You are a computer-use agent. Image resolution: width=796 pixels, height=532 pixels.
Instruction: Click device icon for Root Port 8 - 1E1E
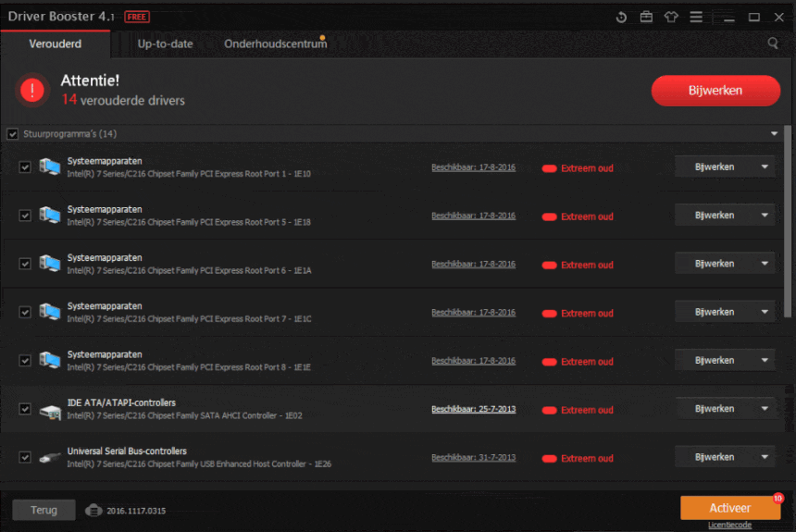coord(50,360)
